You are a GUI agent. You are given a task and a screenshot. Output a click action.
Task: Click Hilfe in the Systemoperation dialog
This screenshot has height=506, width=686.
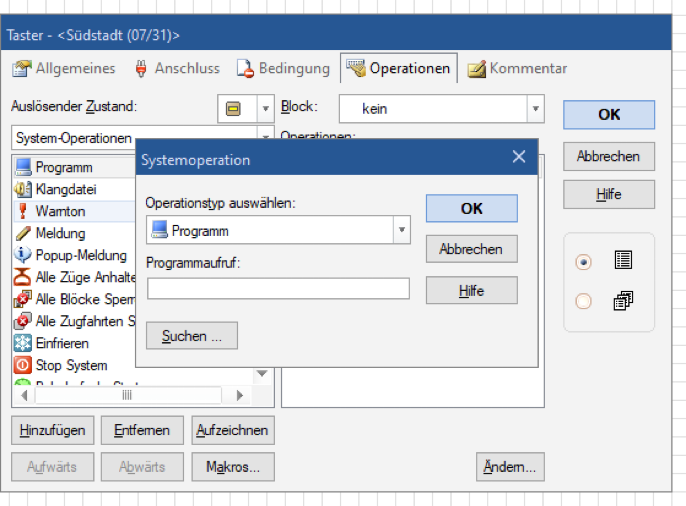472,290
